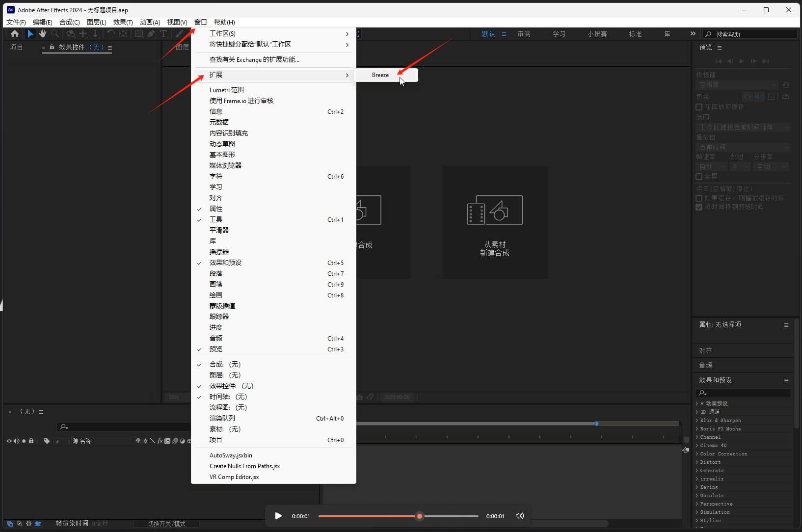
Task: Select the Type text tool
Action: coord(163,34)
